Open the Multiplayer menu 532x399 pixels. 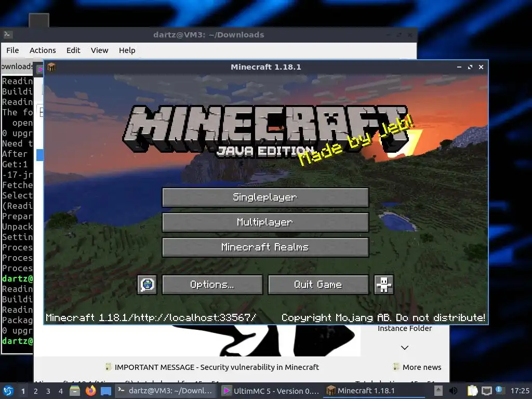(x=265, y=222)
